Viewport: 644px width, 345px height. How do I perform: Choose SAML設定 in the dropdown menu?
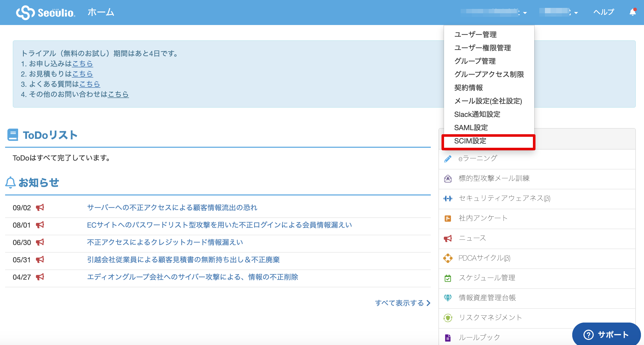471,128
